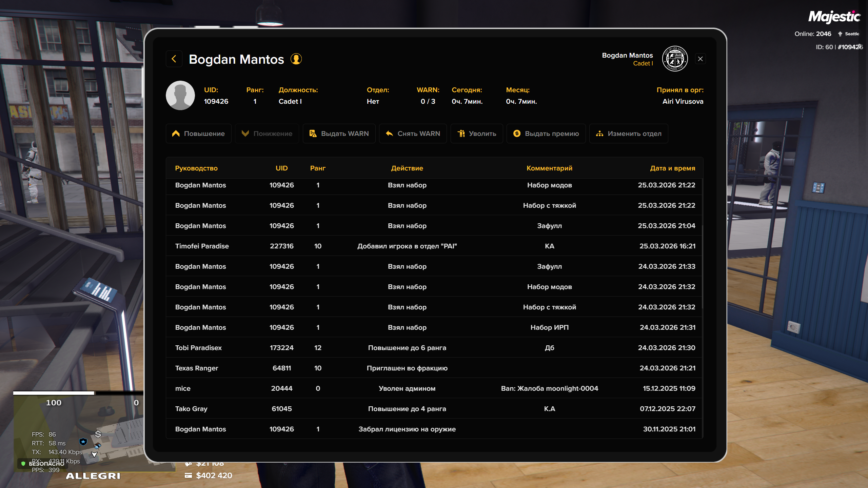Click the Действие column header
This screenshot has width=868, height=488.
407,168
